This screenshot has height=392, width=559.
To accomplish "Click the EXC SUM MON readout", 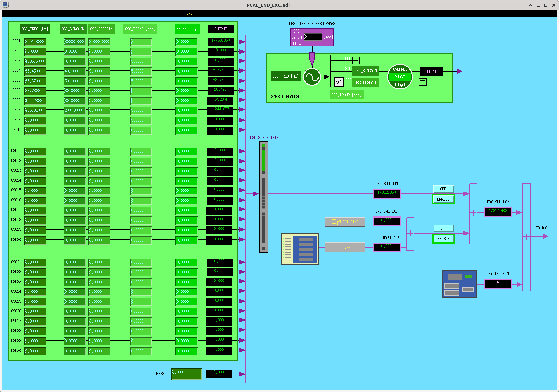I will coord(498,212).
